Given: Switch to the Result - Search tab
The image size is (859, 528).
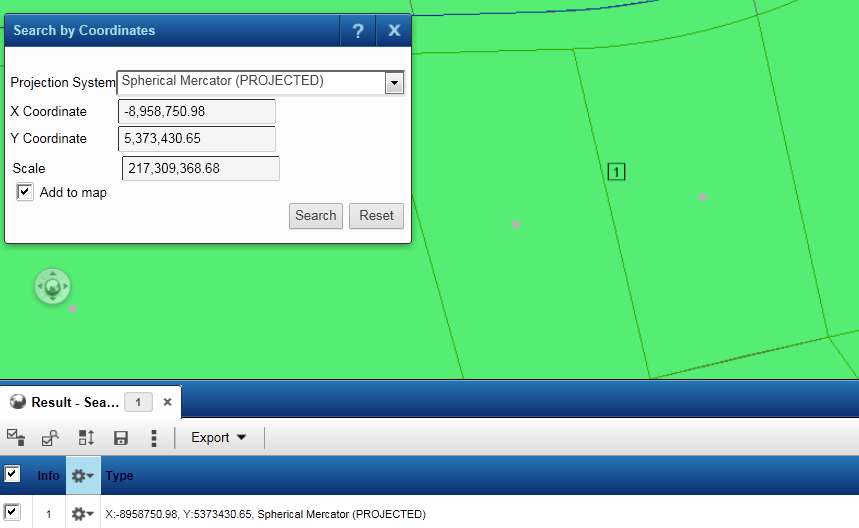Looking at the screenshot, I should click(66, 402).
